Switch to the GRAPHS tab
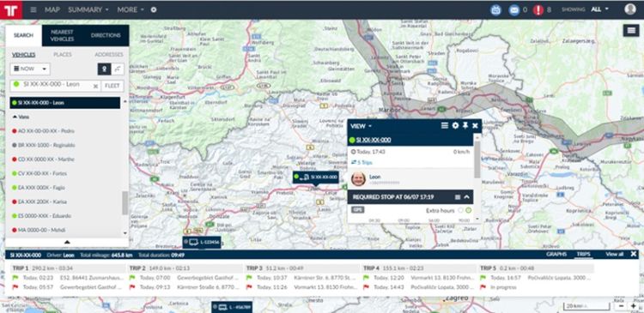Viewport: 644px width, 313px height. click(556, 255)
